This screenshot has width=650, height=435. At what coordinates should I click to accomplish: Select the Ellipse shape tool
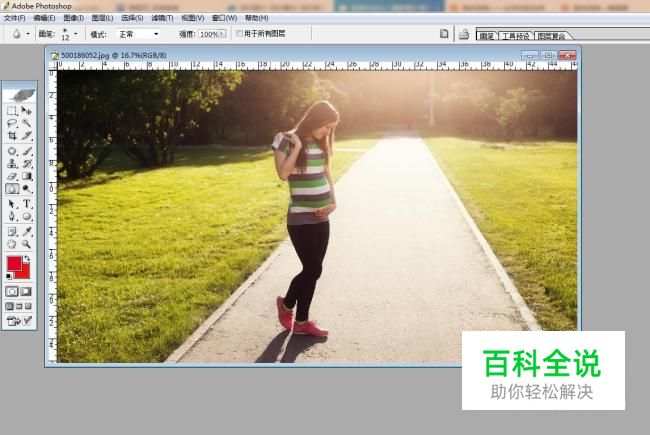click(x=27, y=216)
